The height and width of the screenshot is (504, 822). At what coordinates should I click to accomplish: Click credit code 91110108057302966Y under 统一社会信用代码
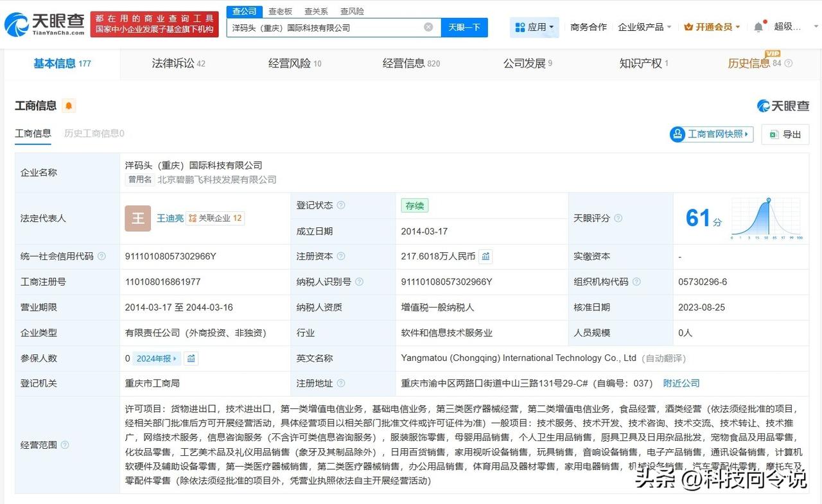(171, 256)
